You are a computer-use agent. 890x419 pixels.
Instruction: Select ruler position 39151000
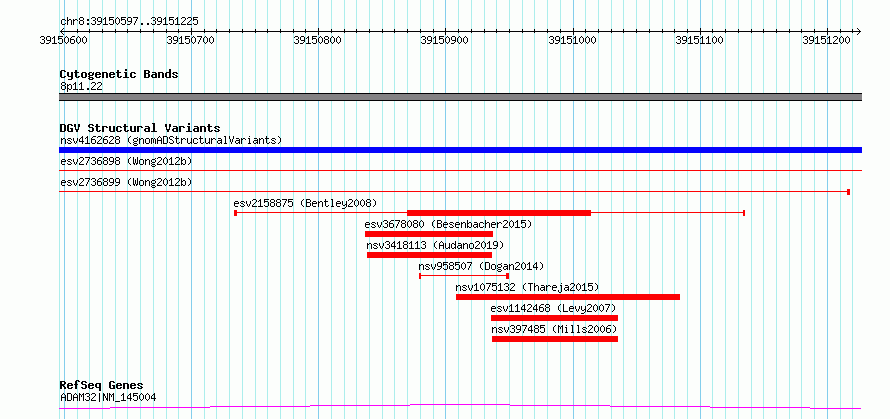click(572, 40)
